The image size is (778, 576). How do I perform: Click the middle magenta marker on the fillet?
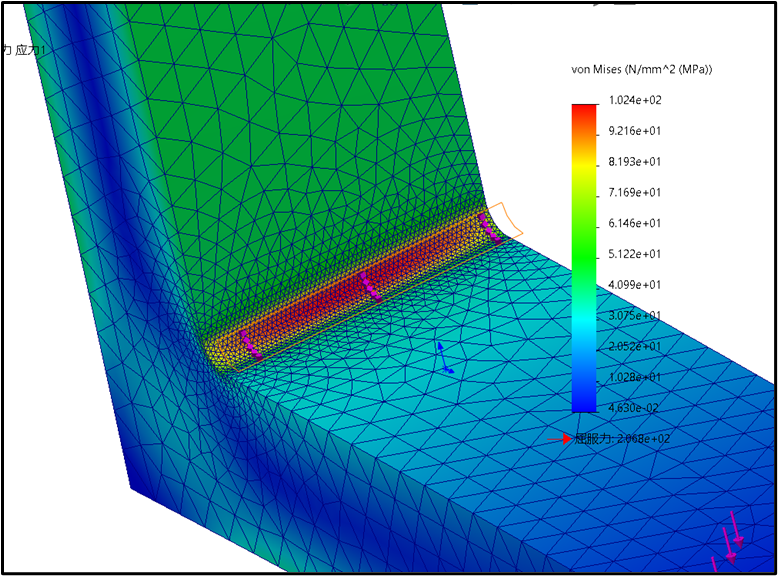pos(369,286)
